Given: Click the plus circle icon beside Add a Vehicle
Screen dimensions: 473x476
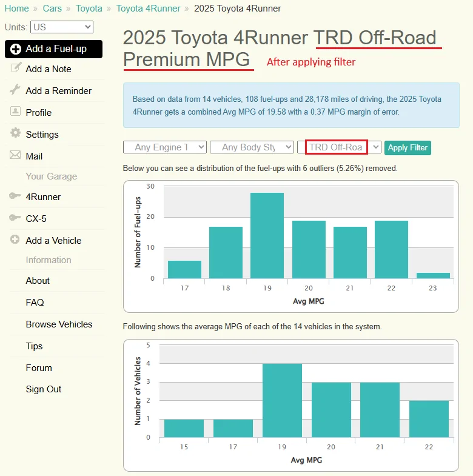Looking at the screenshot, I should coord(15,240).
